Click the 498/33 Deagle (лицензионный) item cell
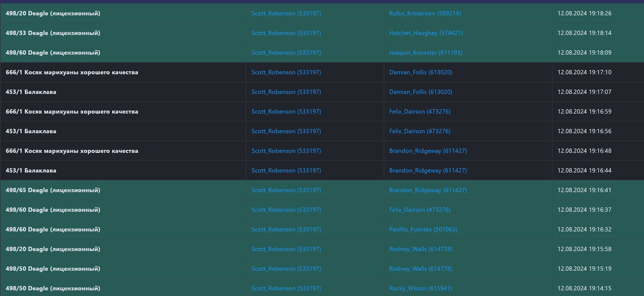644x296 pixels. pyautogui.click(x=53, y=33)
